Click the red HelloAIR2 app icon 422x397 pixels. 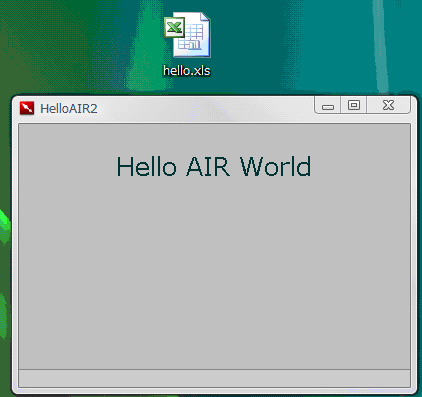pyautogui.click(x=27, y=108)
